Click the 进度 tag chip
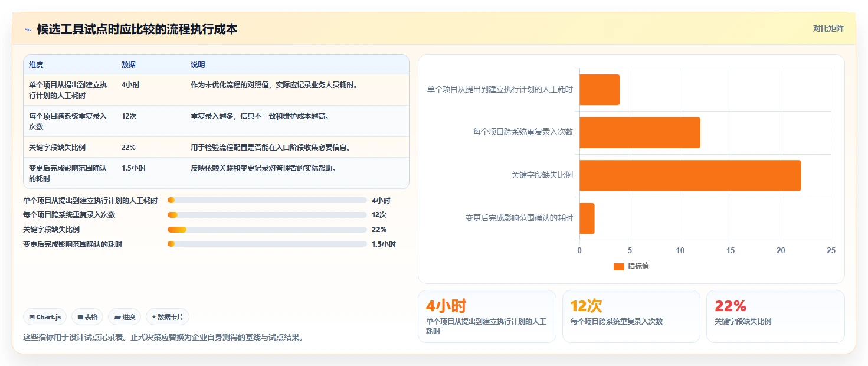This screenshot has height=366, width=868. (x=125, y=317)
